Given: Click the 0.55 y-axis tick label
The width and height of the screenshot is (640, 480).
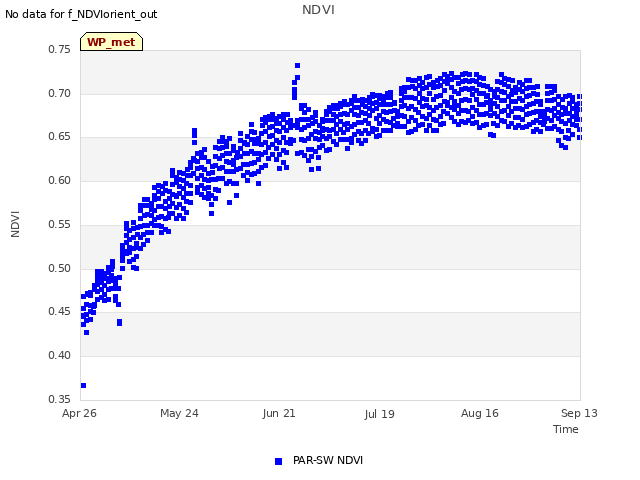Looking at the screenshot, I should (60, 224).
